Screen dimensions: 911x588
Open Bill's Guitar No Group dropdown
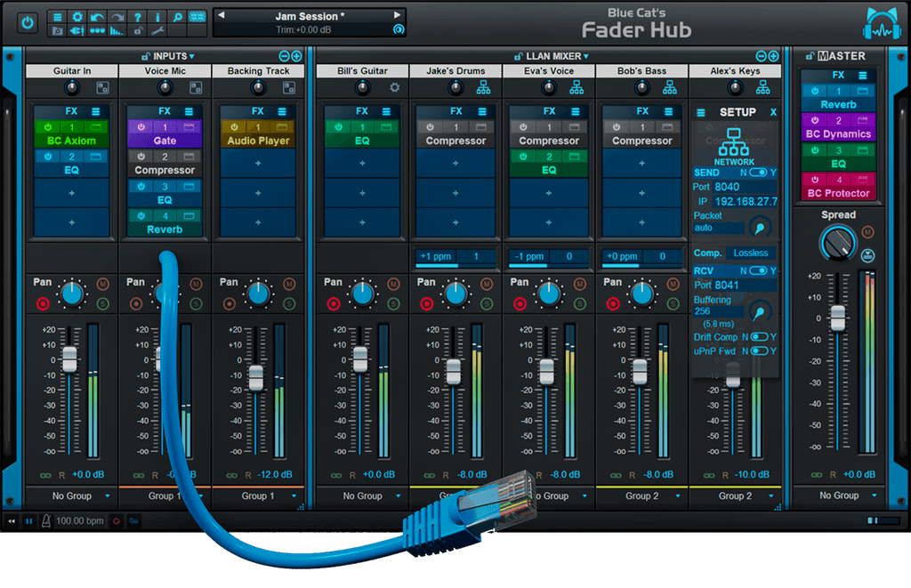tap(363, 495)
